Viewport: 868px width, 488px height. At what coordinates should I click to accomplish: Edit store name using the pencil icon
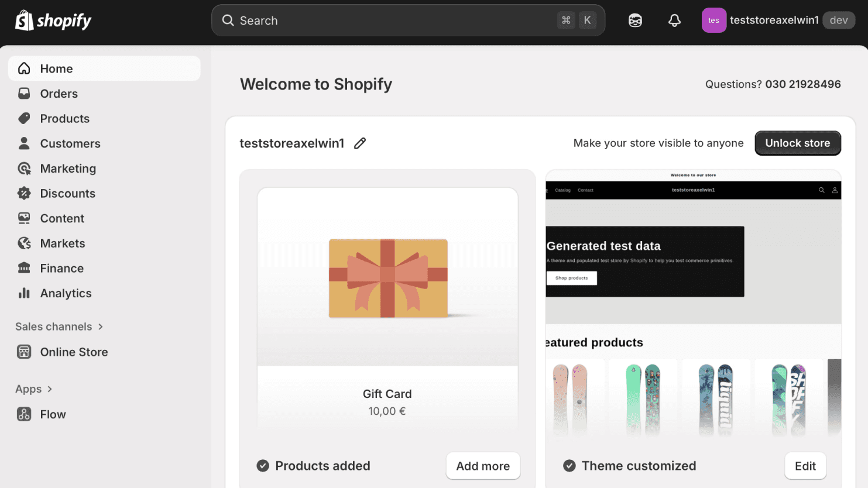pyautogui.click(x=359, y=143)
